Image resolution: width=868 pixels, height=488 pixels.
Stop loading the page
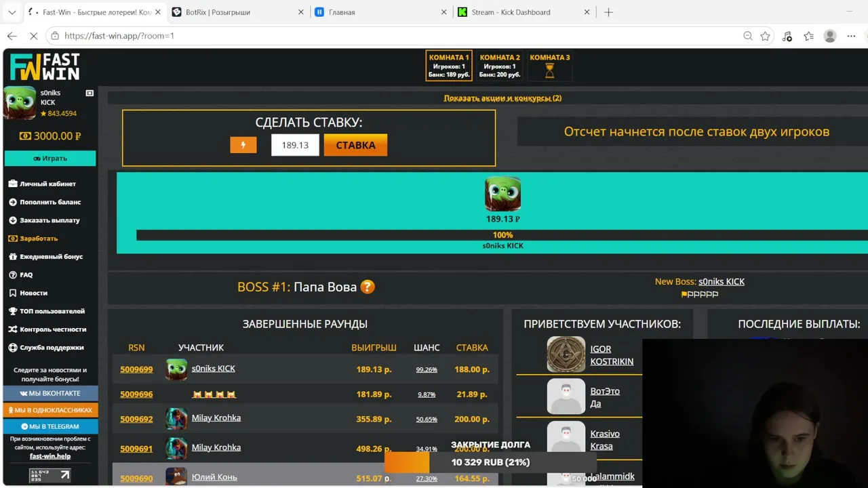(33, 36)
